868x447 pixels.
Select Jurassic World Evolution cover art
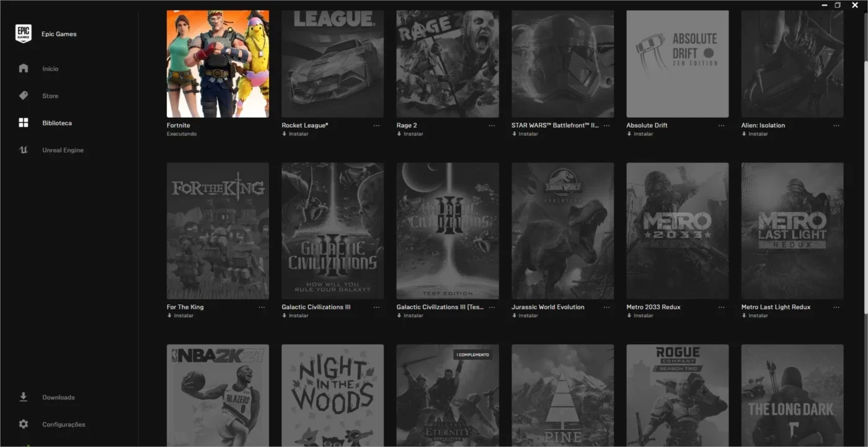(562, 231)
